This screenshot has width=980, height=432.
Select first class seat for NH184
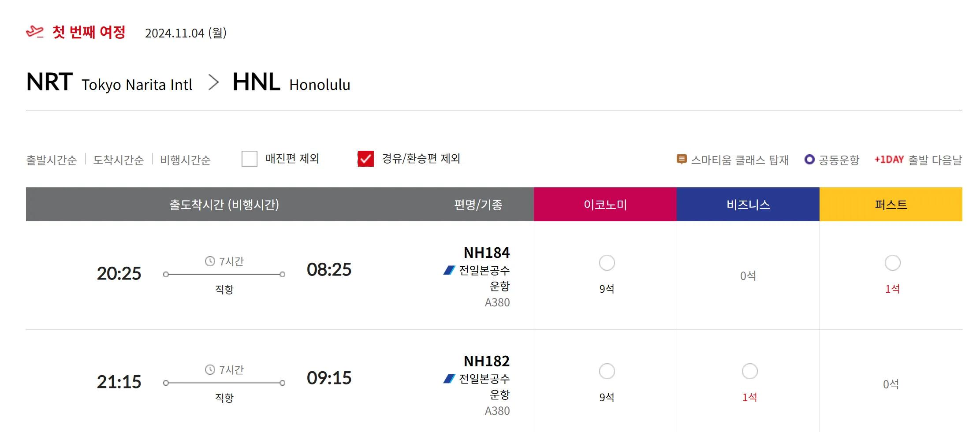892,263
